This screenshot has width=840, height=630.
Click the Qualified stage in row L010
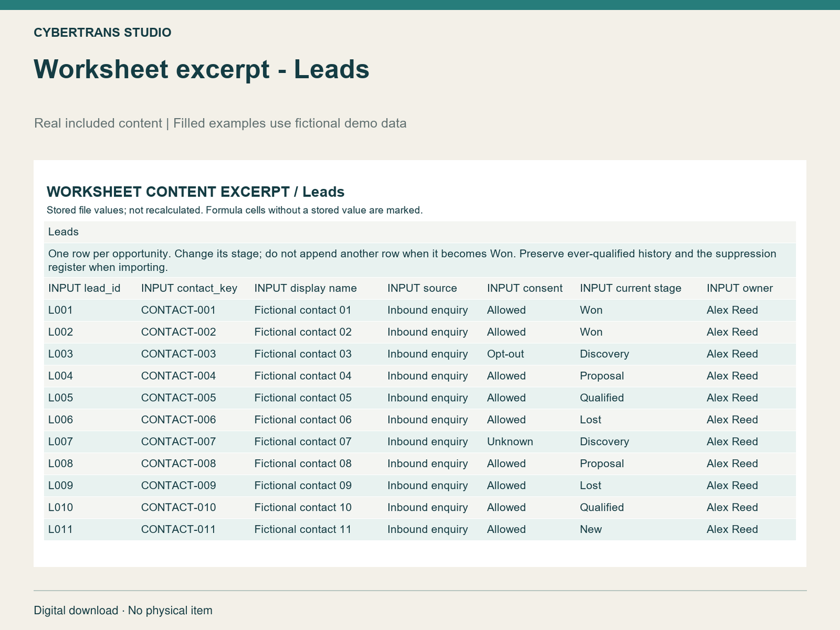[x=602, y=508]
